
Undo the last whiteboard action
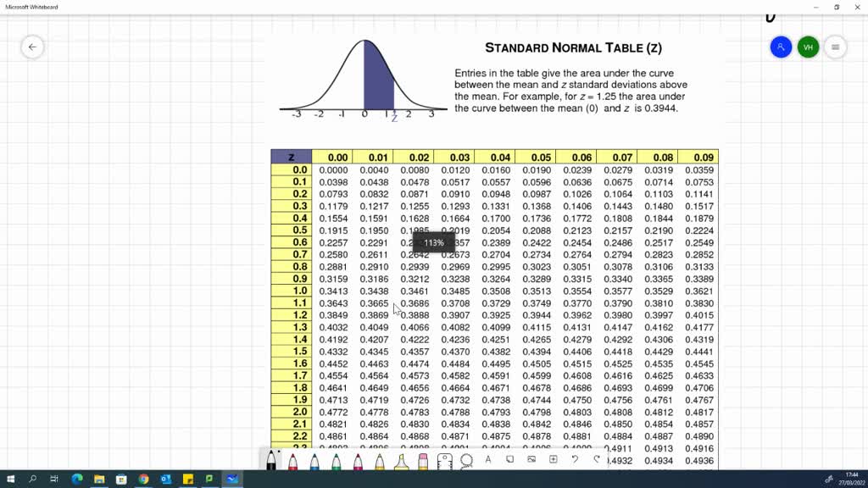[x=573, y=459]
